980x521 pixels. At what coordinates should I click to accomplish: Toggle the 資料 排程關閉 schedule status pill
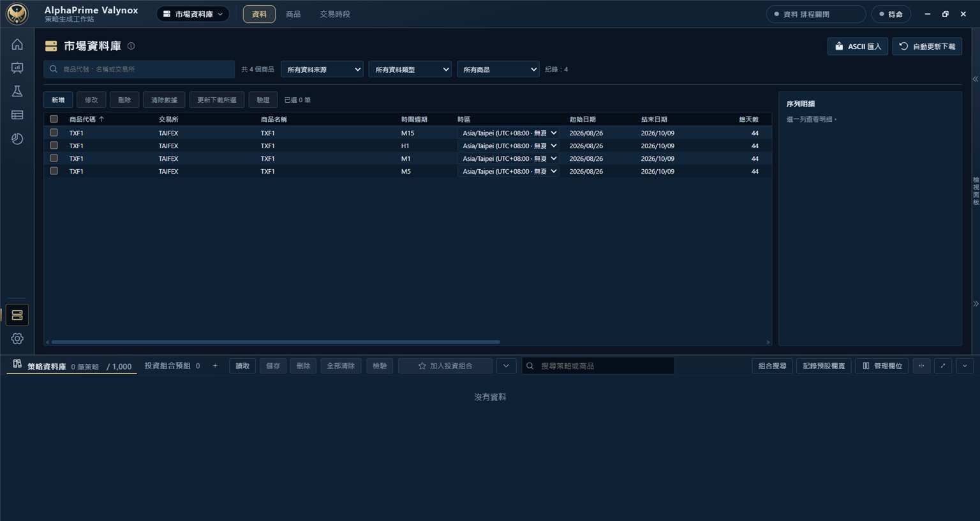815,14
